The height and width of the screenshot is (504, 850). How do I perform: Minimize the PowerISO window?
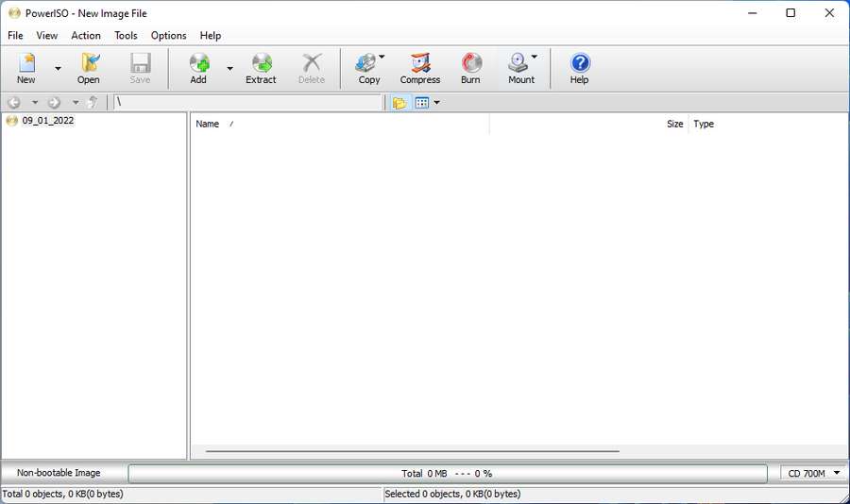tap(752, 13)
